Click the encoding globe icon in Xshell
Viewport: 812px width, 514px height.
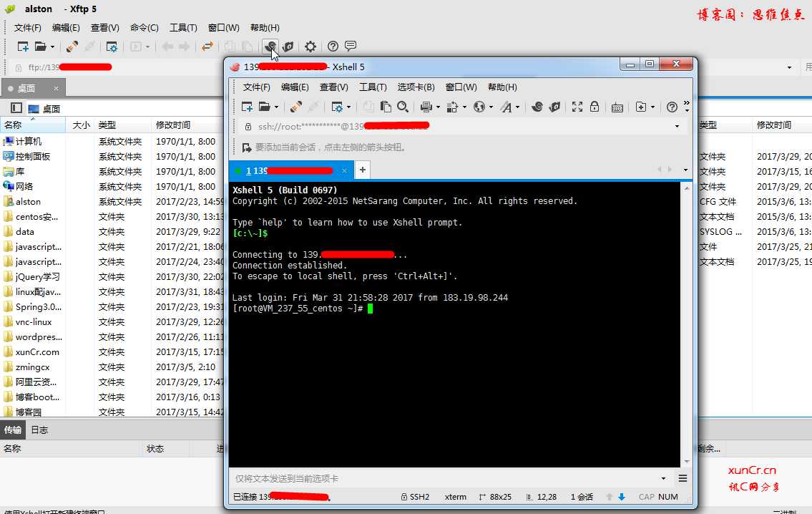click(479, 107)
